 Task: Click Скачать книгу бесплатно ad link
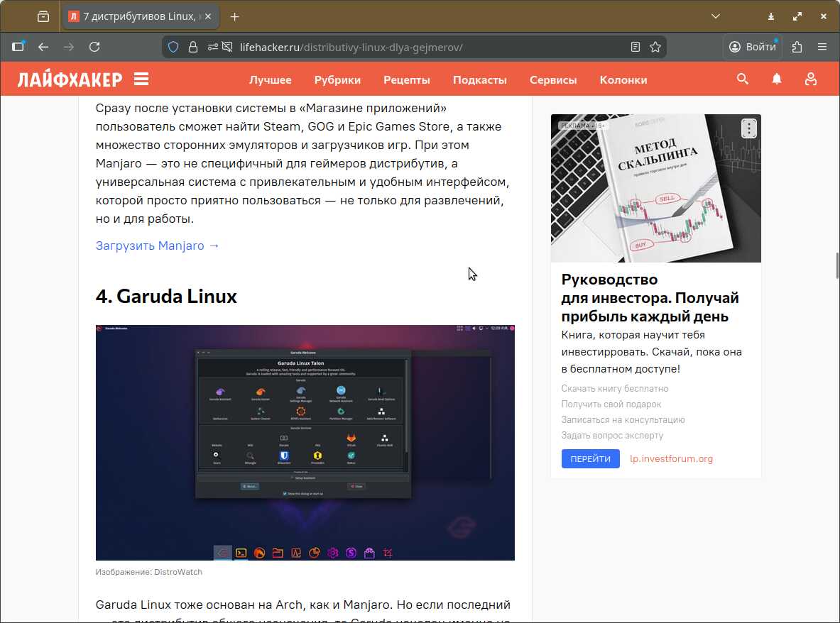614,389
